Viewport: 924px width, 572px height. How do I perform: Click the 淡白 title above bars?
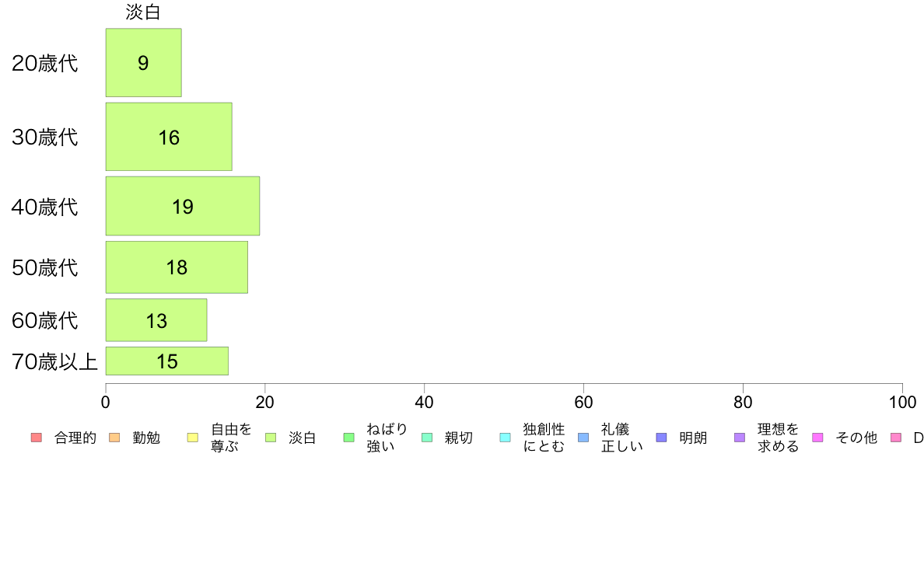(x=143, y=12)
